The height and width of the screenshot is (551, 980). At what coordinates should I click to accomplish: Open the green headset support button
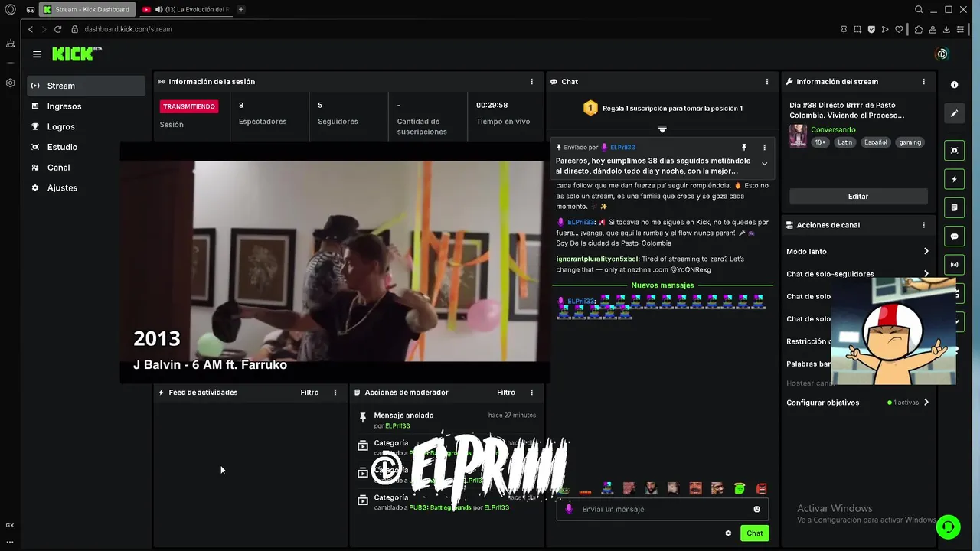pyautogui.click(x=948, y=527)
